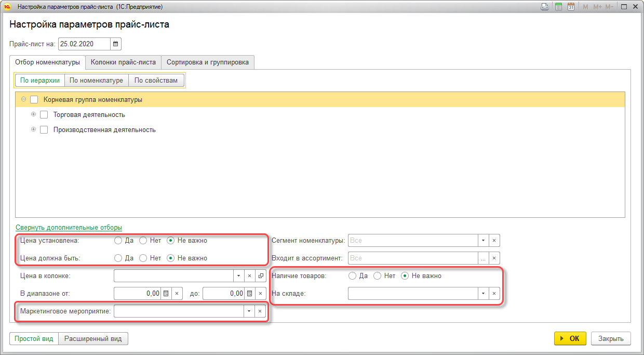Expand the Производственная деятельность tree node
This screenshot has height=355, width=644.
coord(34,129)
